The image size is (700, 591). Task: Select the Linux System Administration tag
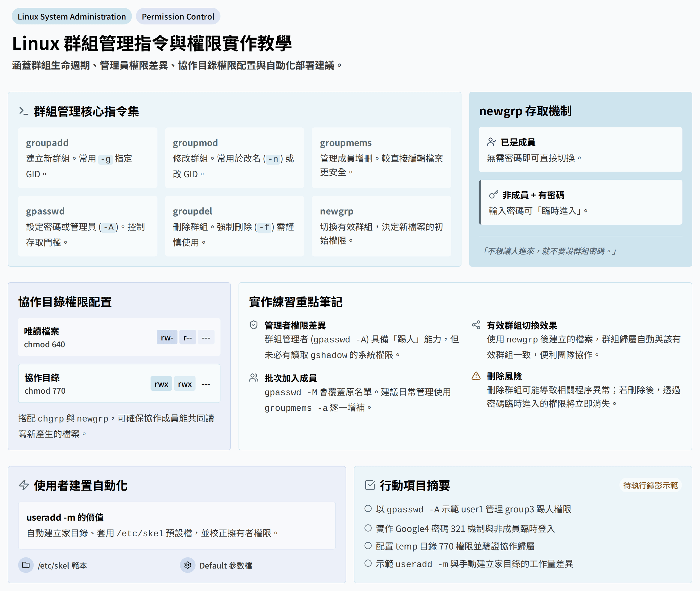pos(72,16)
